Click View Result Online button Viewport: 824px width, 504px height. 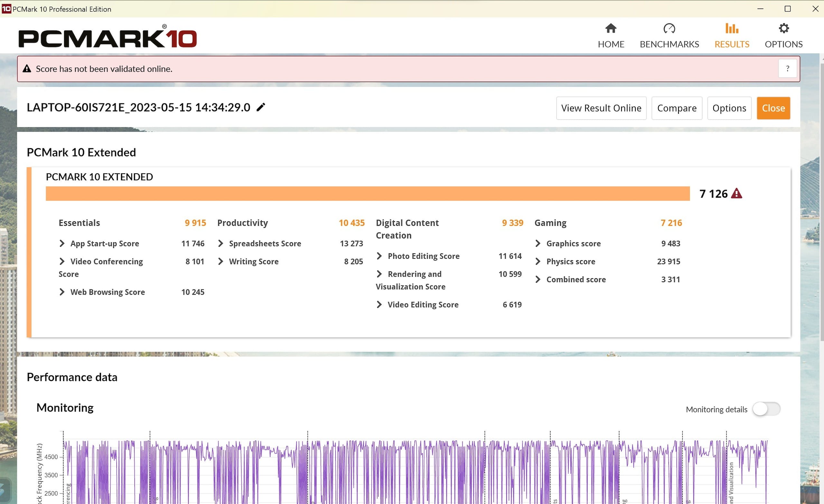[x=601, y=108]
